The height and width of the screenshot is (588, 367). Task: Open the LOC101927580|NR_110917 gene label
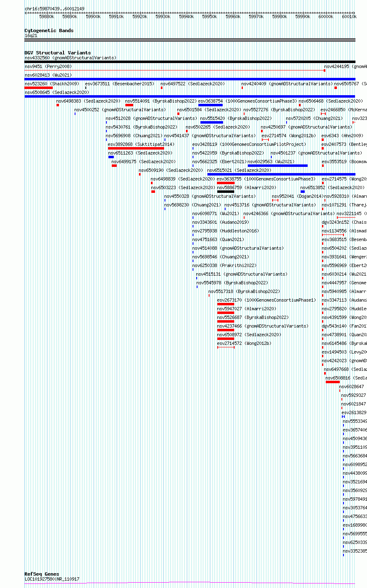click(52, 579)
